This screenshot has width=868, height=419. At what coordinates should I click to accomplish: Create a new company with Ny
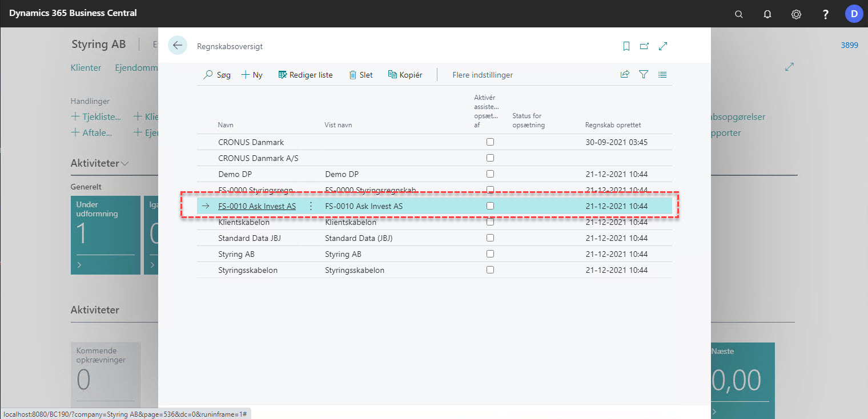click(x=252, y=75)
